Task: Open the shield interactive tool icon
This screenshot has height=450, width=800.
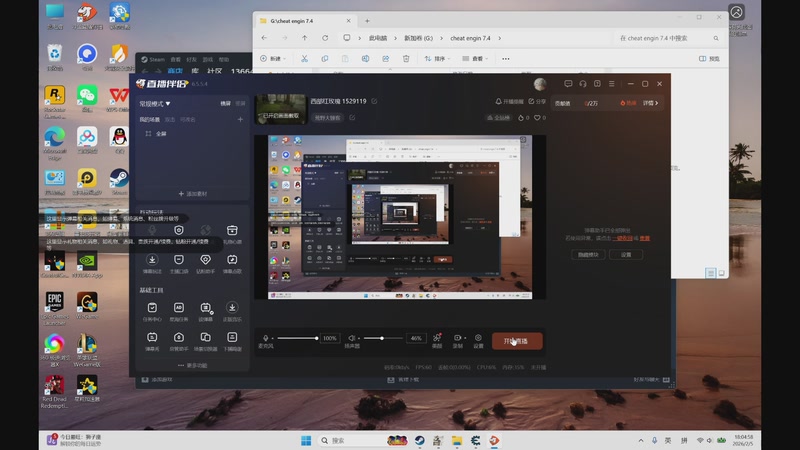Action: (x=179, y=230)
